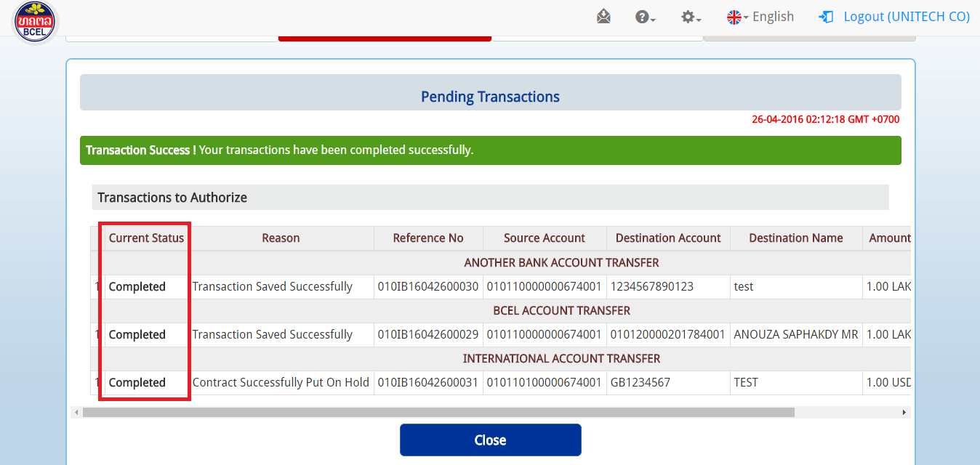Log out of UNITECH CO account
Image resolution: width=980 pixels, height=465 pixels.
coord(906,17)
